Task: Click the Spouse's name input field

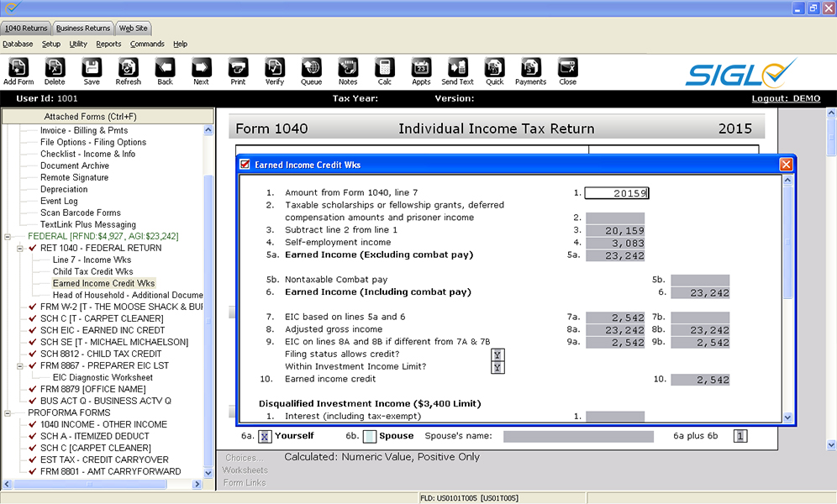Action: tap(578, 437)
